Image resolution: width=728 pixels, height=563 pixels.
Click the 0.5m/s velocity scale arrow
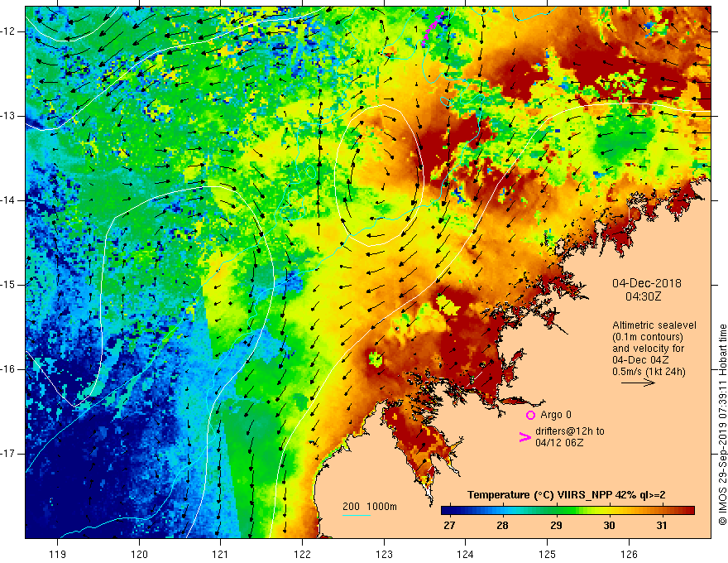638,383
